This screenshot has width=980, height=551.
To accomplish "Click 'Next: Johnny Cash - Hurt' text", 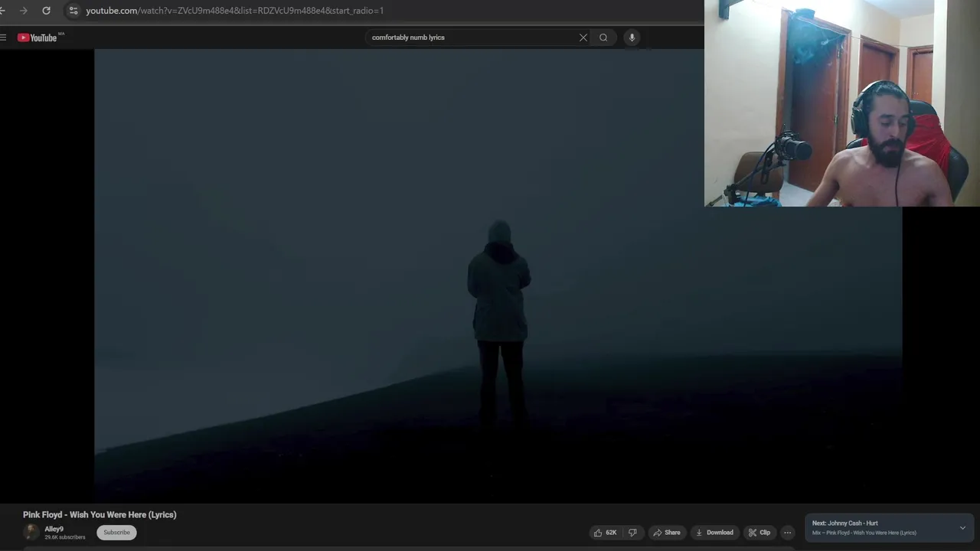I will coord(845,523).
